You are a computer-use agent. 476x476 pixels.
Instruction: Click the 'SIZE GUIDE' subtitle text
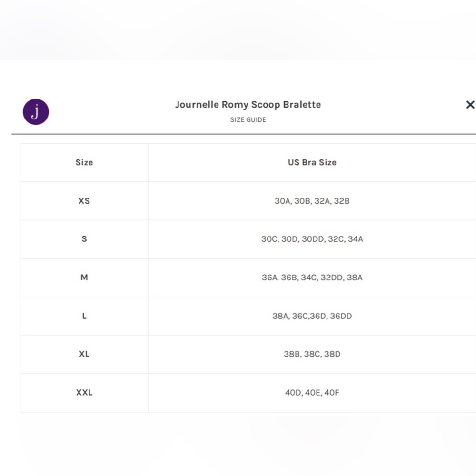point(248,119)
